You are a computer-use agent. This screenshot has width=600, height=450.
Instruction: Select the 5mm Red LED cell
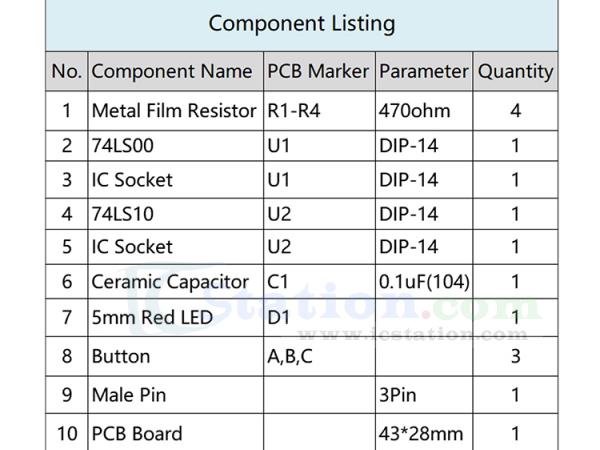[176, 318]
